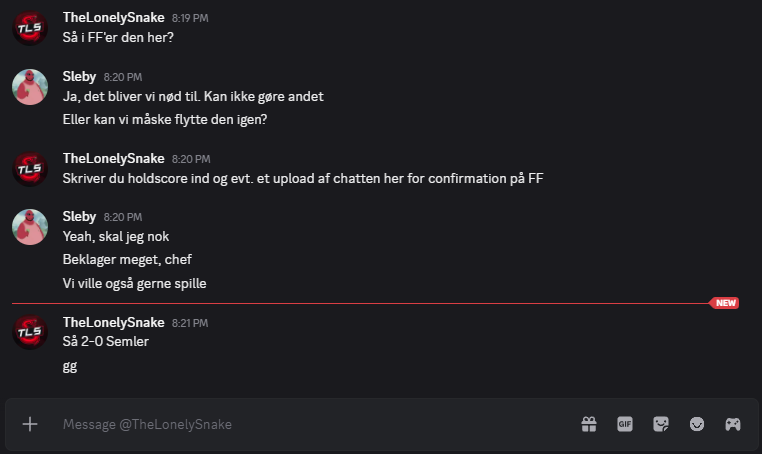Screen dimensions: 762x454
Task: Open the GIF picker
Action: (625, 424)
